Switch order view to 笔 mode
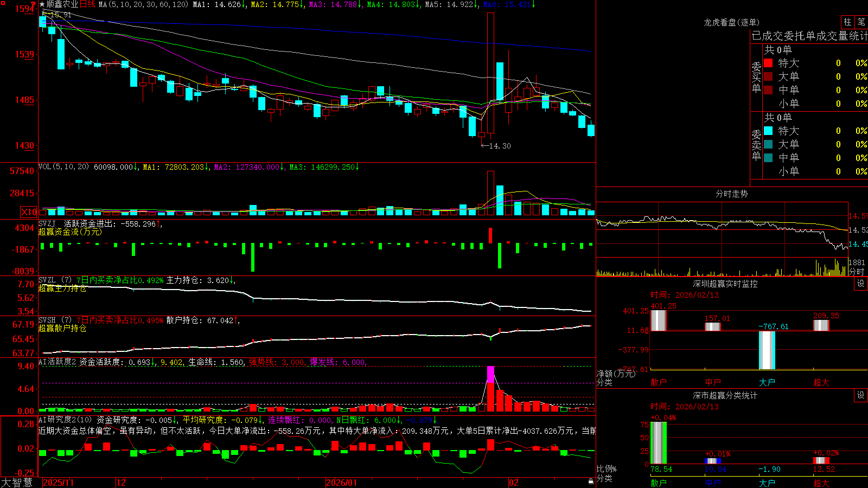The image size is (868, 488). pyautogui.click(x=861, y=22)
